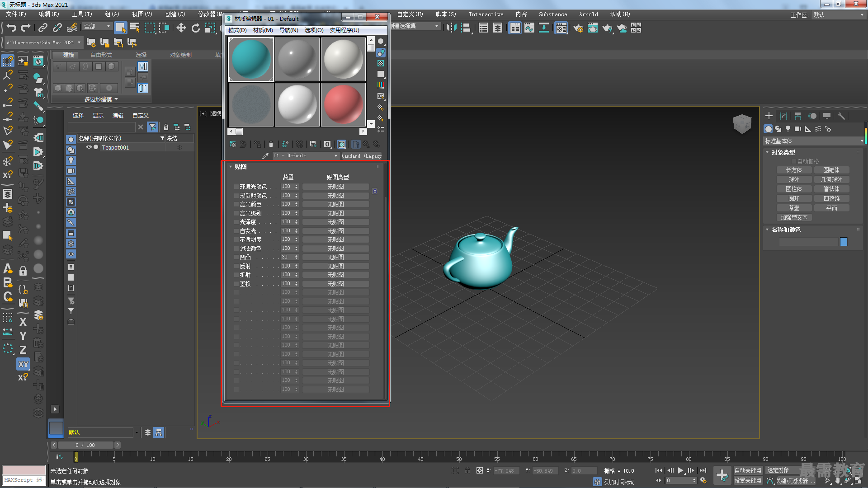Enable the 漫反射颜色 map checkbox
The width and height of the screenshot is (868, 488).
click(x=236, y=196)
